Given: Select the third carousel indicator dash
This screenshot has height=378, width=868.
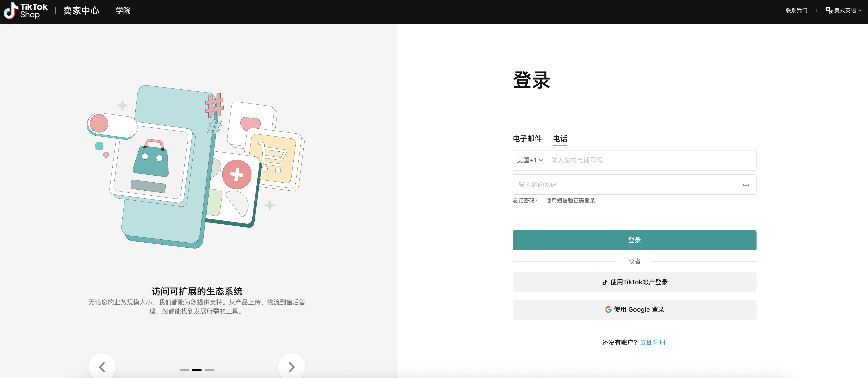Looking at the screenshot, I should 209,370.
